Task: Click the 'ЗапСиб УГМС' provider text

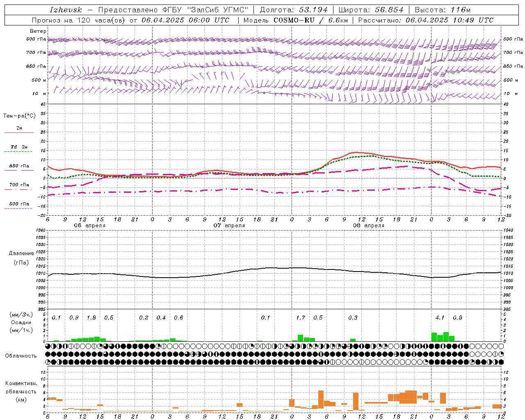Action: pyautogui.click(x=218, y=10)
